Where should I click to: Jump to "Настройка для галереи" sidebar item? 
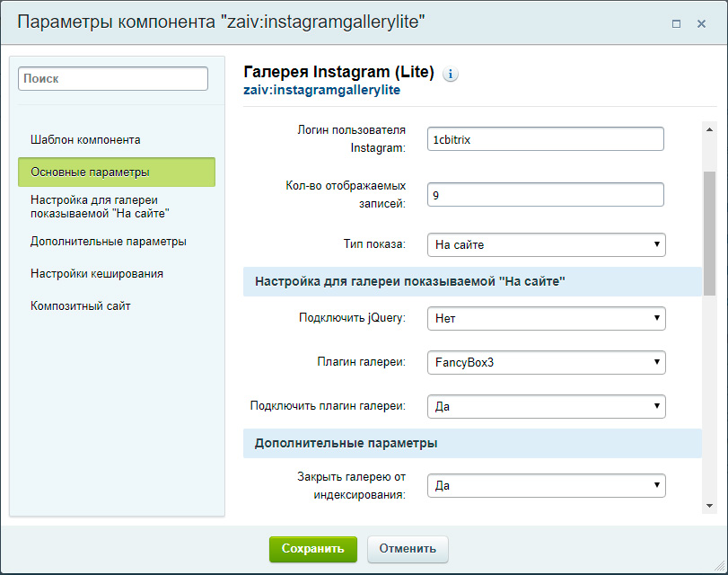pos(100,207)
